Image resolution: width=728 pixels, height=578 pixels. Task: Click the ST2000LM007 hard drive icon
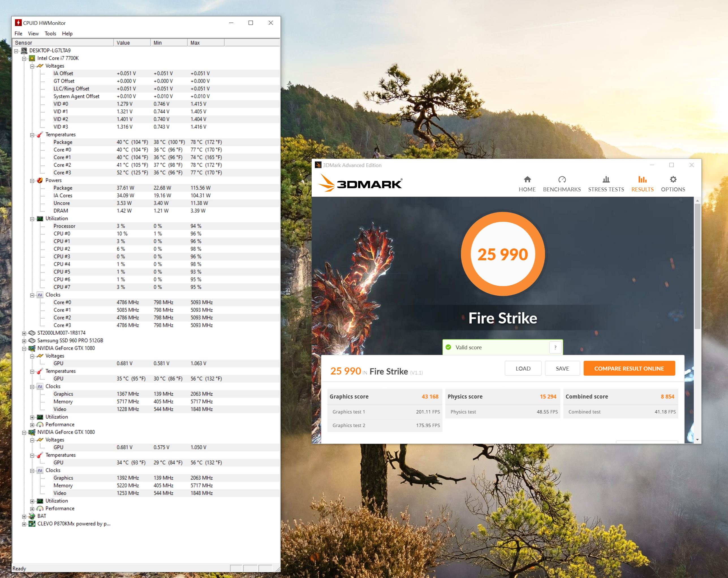(32, 333)
